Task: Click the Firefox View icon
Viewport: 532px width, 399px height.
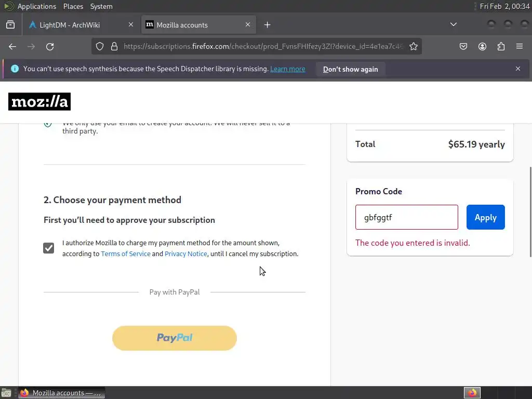Action: coord(10,24)
